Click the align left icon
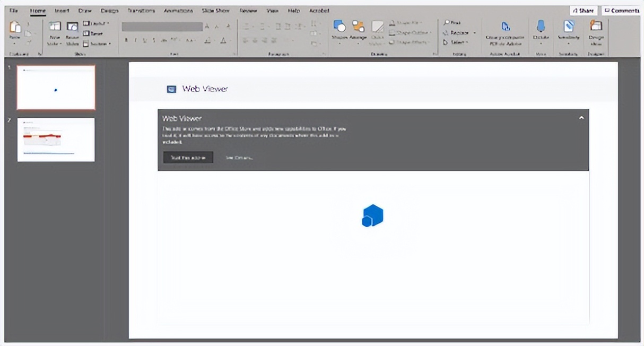This screenshot has width=644, height=346. point(246,40)
